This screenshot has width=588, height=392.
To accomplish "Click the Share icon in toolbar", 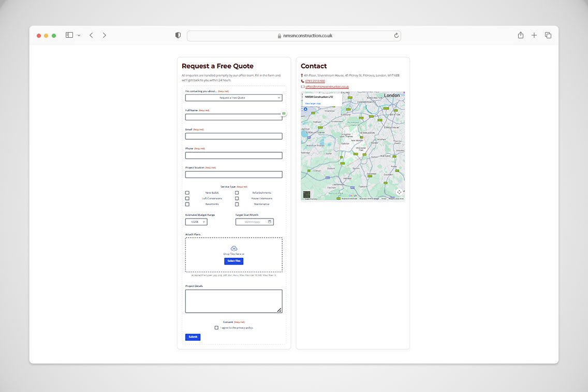I will click(521, 35).
